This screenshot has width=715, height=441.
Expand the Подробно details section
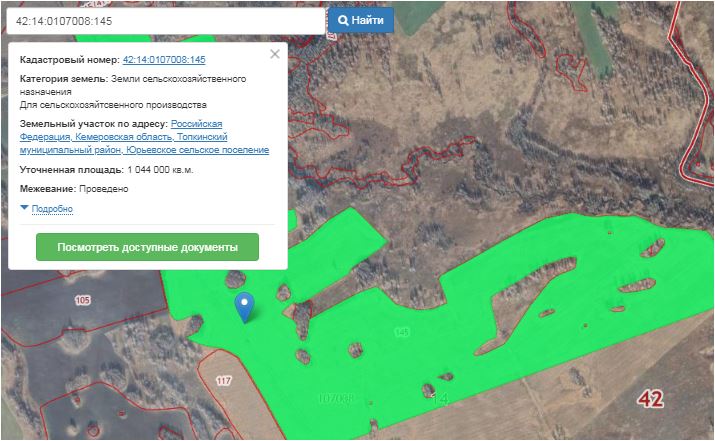coord(52,209)
